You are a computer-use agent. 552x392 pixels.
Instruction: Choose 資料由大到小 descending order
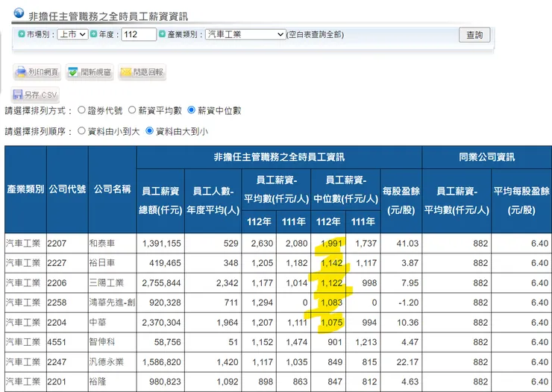click(x=150, y=130)
